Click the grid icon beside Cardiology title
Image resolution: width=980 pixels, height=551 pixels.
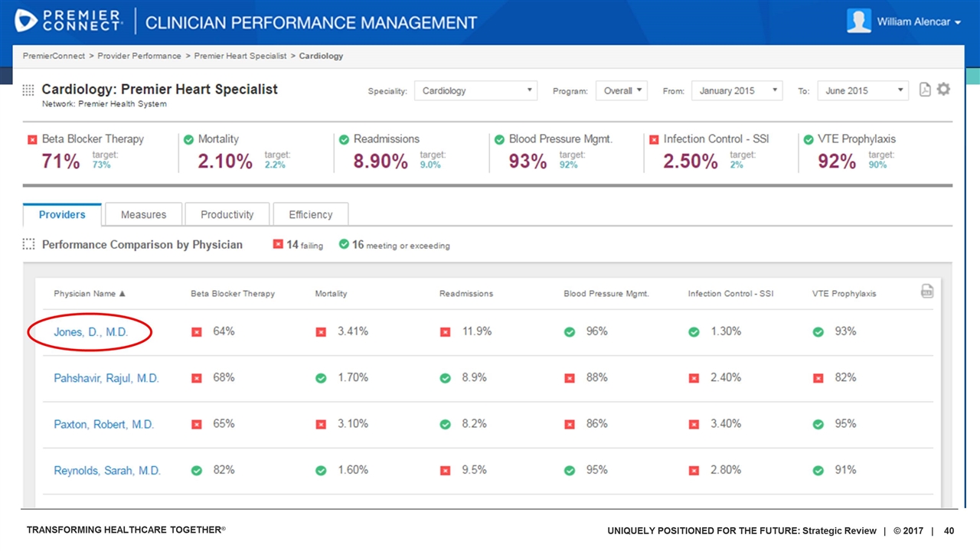[28, 90]
